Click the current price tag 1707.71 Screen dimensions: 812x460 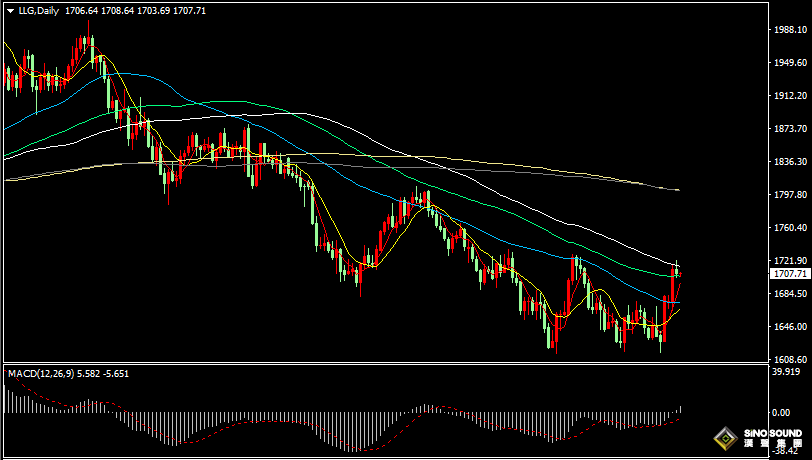pos(789,273)
